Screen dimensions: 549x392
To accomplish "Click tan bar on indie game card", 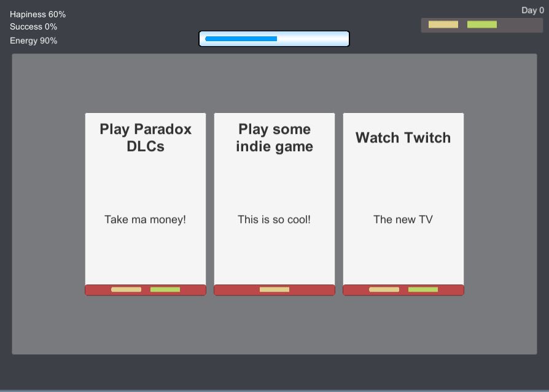I will tap(274, 289).
